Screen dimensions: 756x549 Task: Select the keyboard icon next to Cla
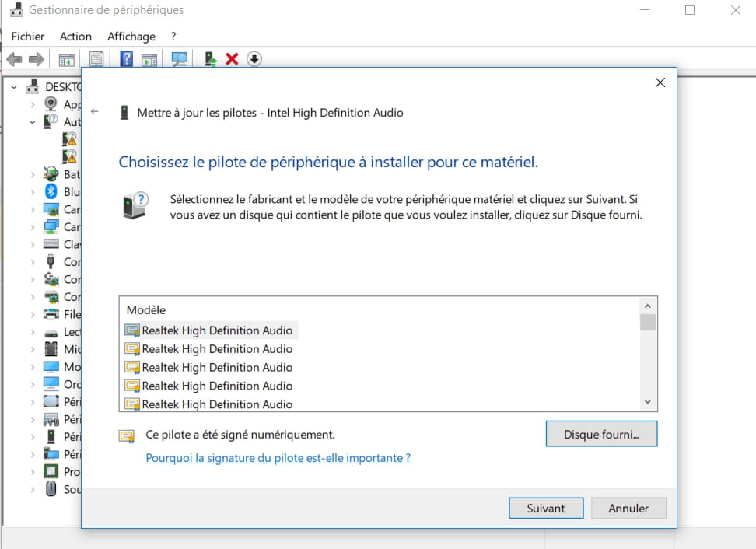pyautogui.click(x=51, y=244)
